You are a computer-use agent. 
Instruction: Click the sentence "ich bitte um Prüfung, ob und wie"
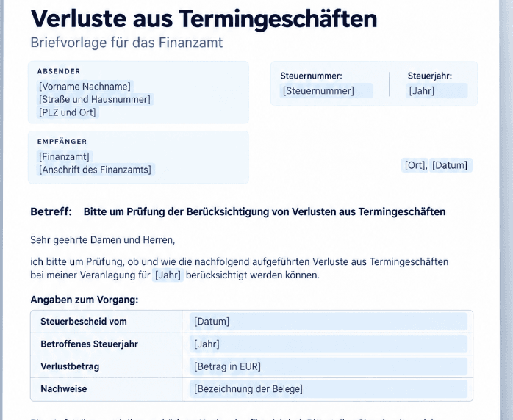pyautogui.click(x=103, y=262)
